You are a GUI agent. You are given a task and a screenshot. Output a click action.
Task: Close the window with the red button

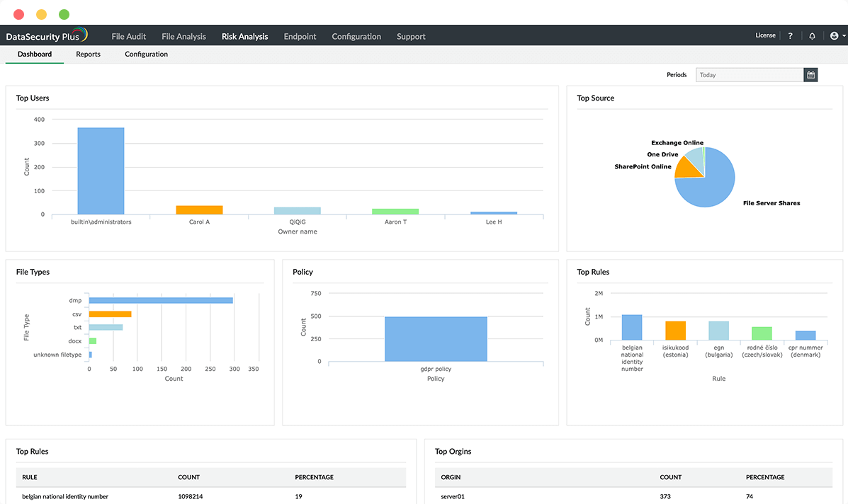(19, 14)
